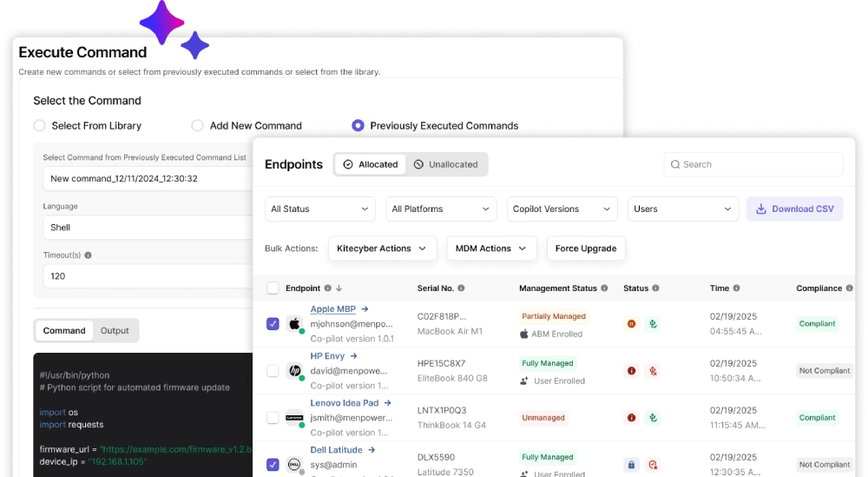Open the Language dropdown showing Shell

pos(148,227)
